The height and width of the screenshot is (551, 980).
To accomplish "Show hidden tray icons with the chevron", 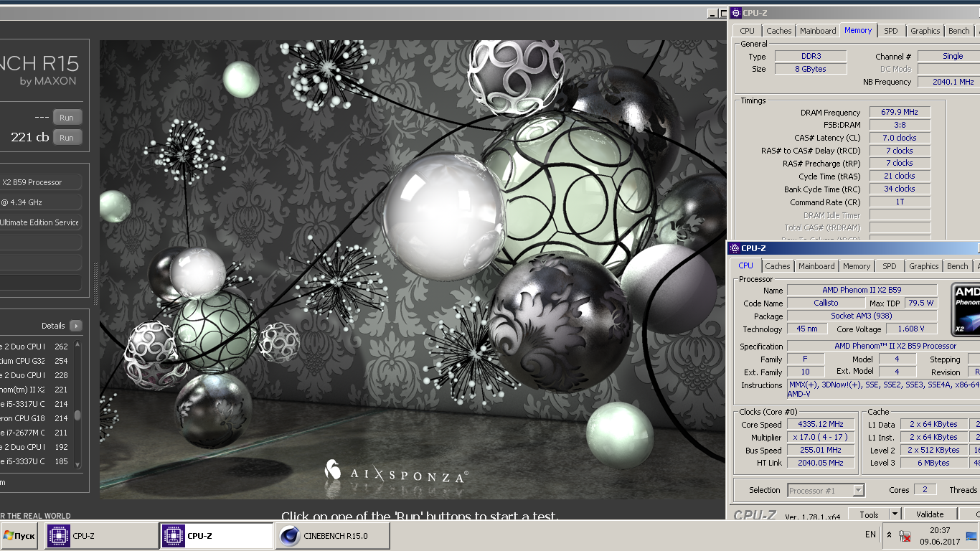I will pyautogui.click(x=890, y=535).
